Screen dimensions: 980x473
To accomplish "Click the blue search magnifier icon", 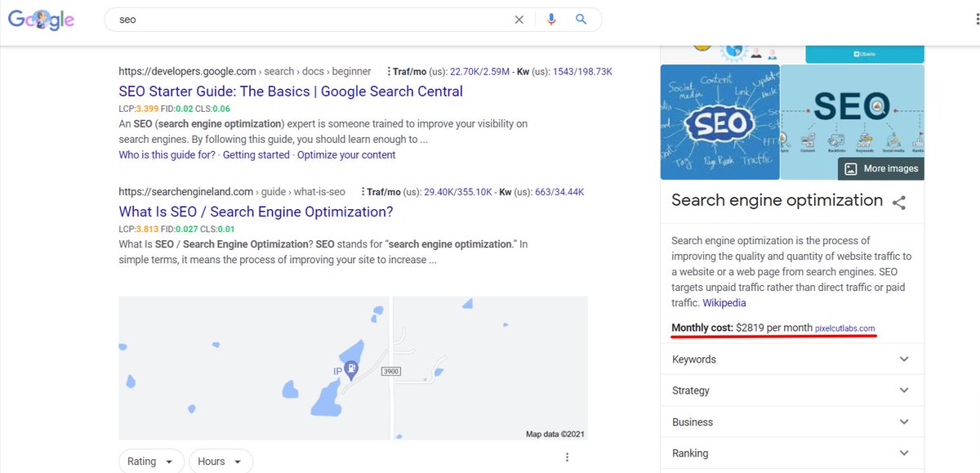I will pyautogui.click(x=581, y=19).
